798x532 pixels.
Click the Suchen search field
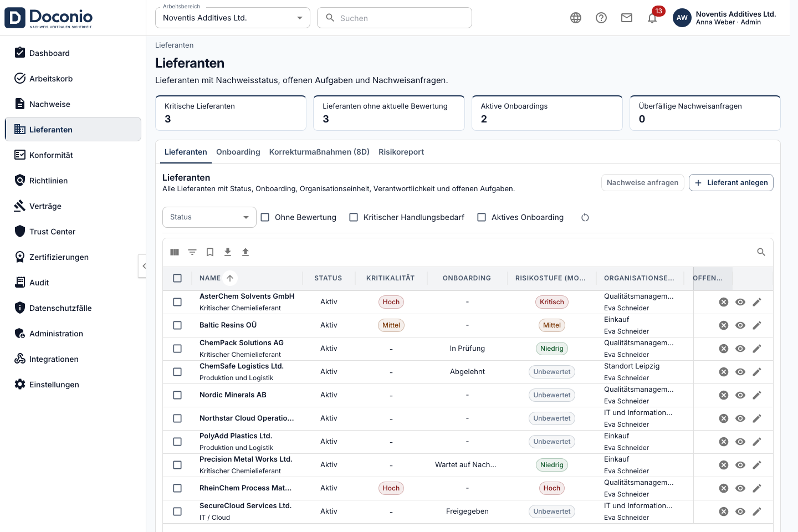[395, 18]
